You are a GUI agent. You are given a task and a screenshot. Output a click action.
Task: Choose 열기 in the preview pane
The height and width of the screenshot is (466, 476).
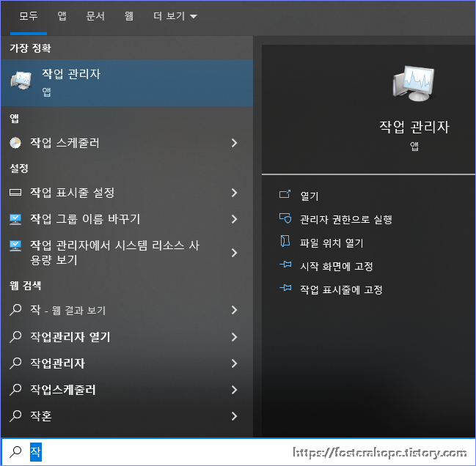309,196
